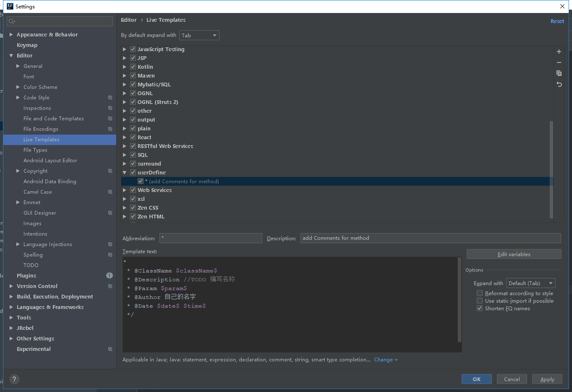The image size is (572, 392).
Task: Click the Plugins update count badge
Action: 110,275
